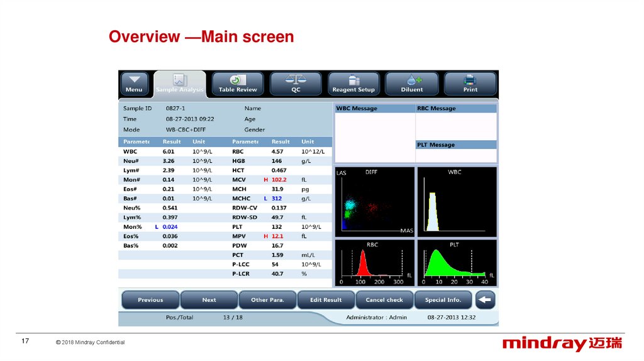Select the PLT histogram
644x361 pixels.
click(x=457, y=263)
